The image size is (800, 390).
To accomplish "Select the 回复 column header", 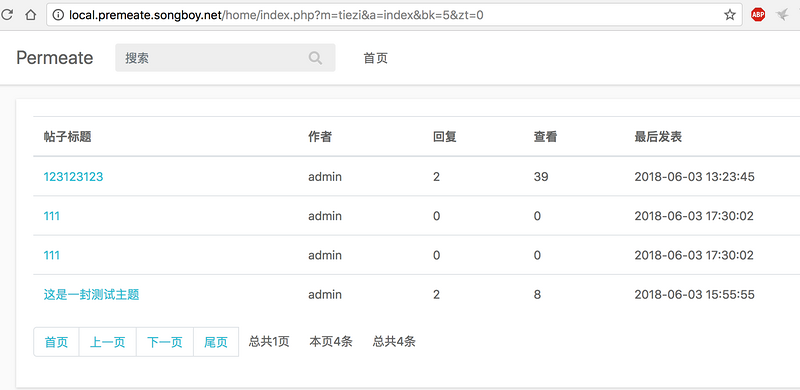I will click(x=444, y=137).
